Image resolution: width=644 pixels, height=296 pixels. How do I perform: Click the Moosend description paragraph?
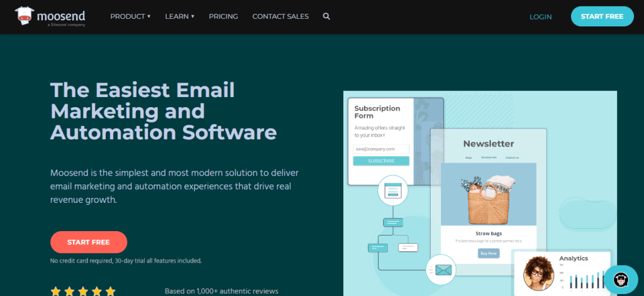click(174, 186)
